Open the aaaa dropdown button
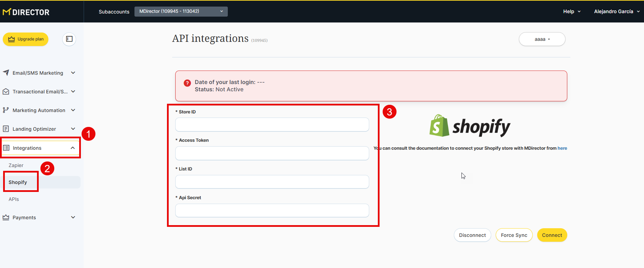The width and height of the screenshot is (644, 268). tap(542, 39)
